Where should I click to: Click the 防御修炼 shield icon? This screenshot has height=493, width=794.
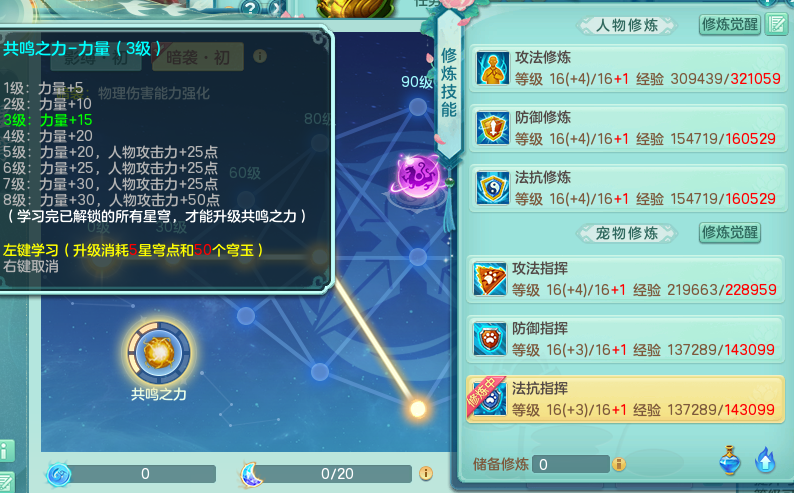[x=492, y=128]
